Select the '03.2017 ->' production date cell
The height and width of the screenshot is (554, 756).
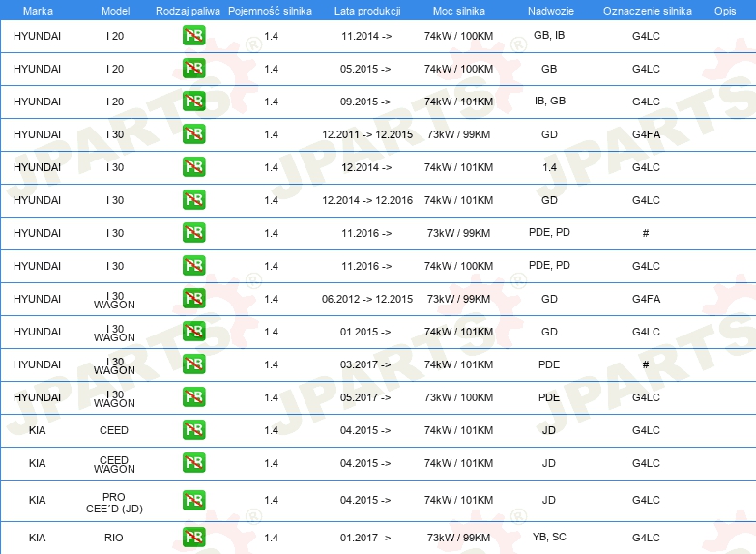coord(365,364)
